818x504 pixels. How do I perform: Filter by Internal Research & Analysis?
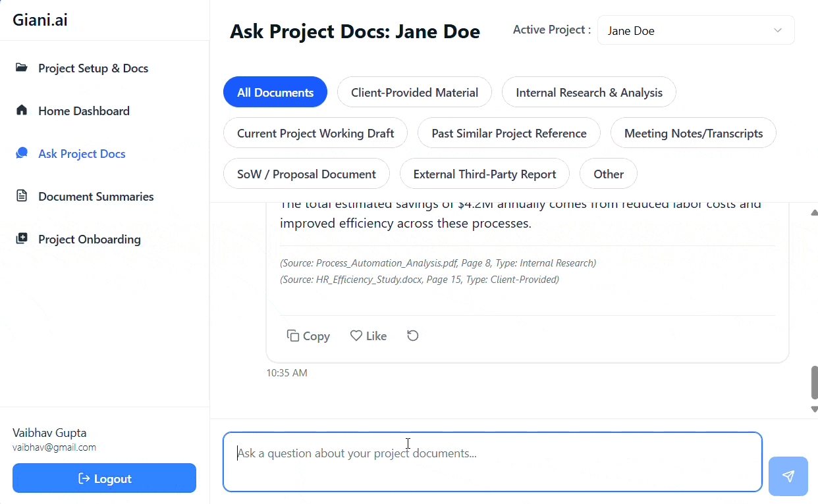coord(589,92)
